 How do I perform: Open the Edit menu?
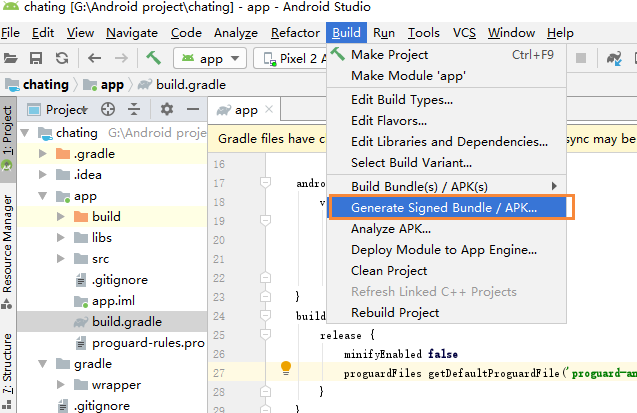(43, 32)
